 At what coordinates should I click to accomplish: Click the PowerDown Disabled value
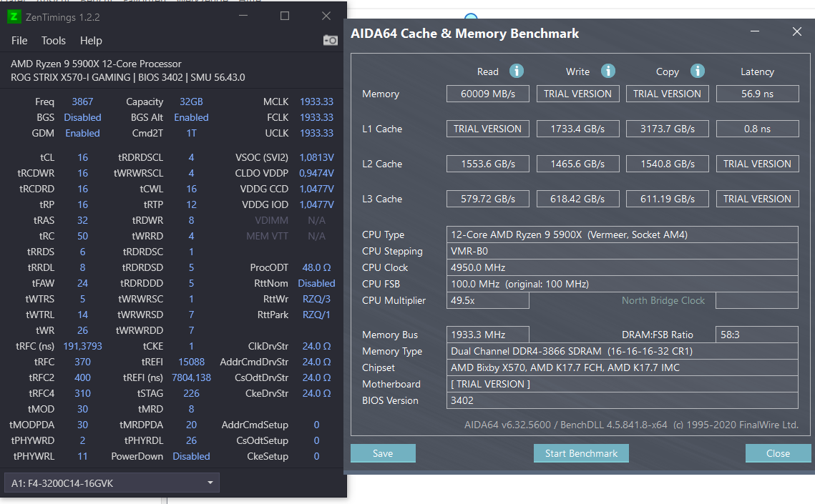click(191, 456)
